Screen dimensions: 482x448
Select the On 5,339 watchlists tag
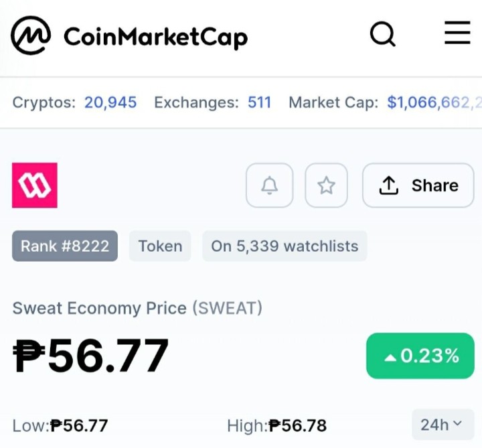click(x=285, y=246)
